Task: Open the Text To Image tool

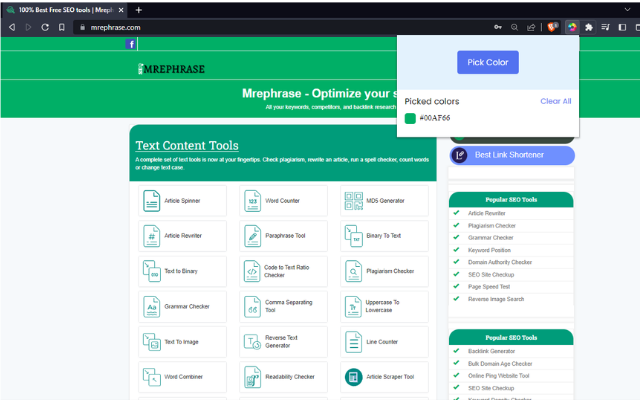Action: (182, 342)
